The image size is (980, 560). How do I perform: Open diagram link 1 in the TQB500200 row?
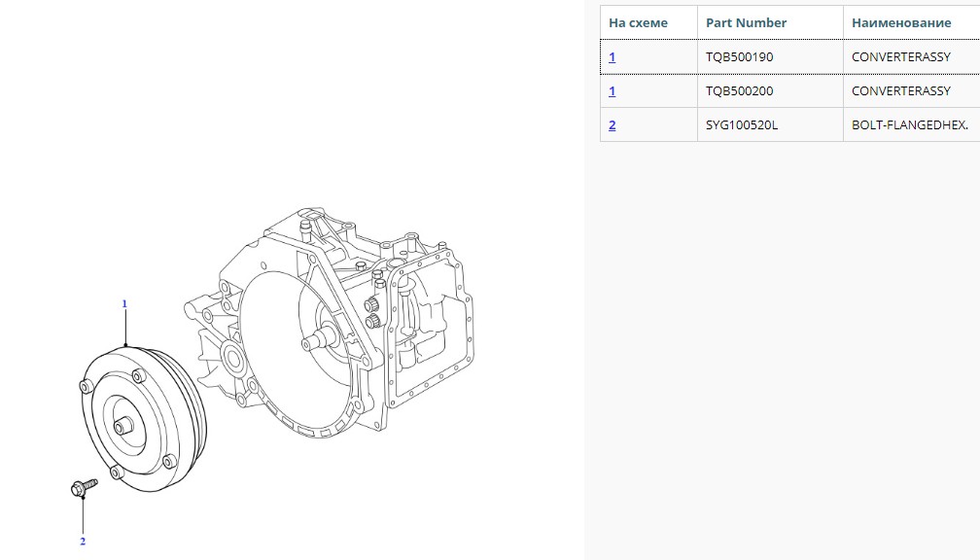612,90
